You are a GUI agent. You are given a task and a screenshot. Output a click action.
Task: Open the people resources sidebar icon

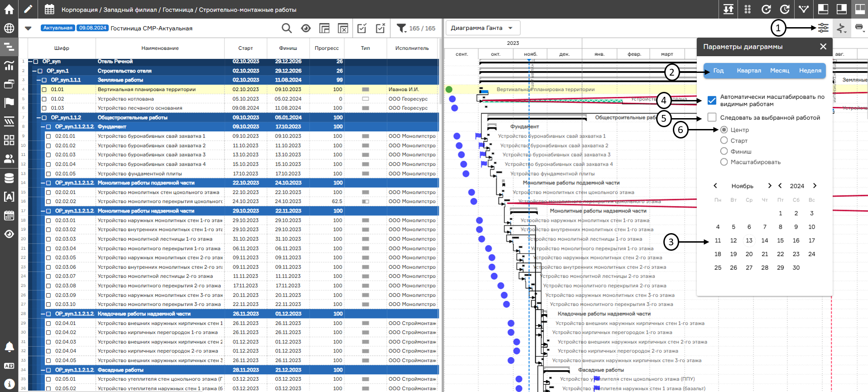pos(9,159)
